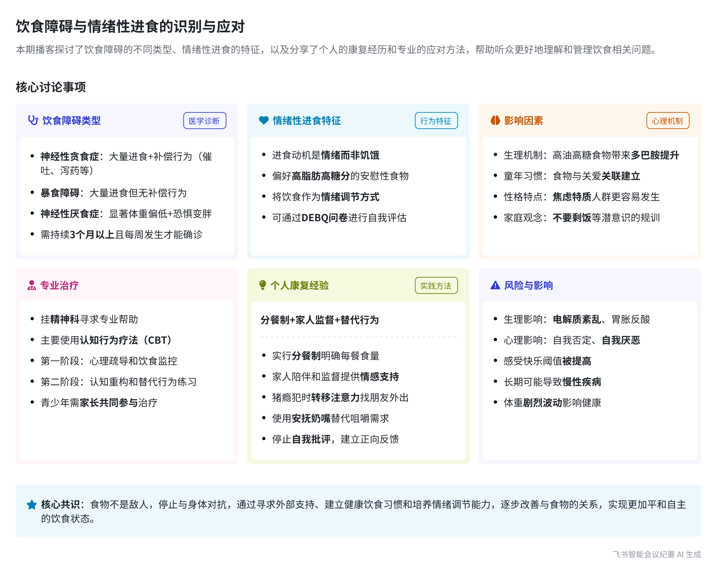
Task: Click the 饮食障碍类型 card heading
Action: pyautogui.click(x=71, y=121)
